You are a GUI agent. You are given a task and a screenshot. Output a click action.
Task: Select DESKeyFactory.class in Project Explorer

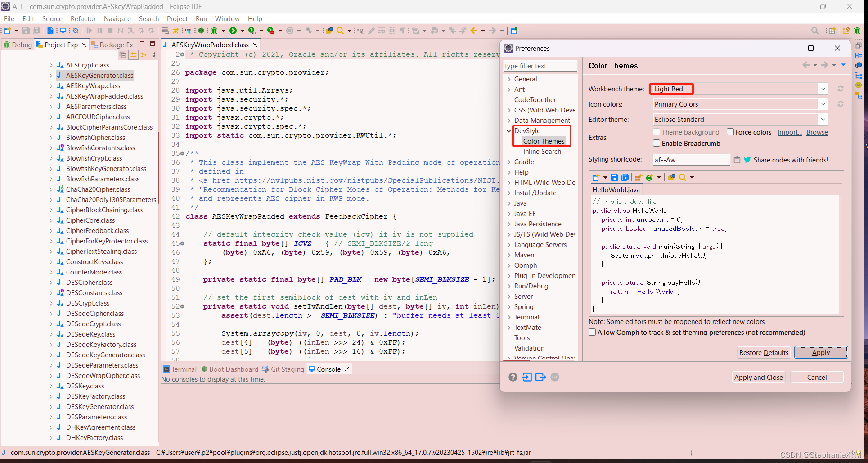pyautogui.click(x=95, y=396)
